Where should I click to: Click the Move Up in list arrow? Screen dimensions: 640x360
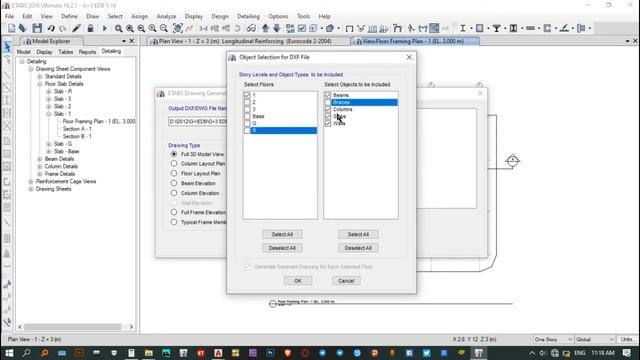point(265,28)
